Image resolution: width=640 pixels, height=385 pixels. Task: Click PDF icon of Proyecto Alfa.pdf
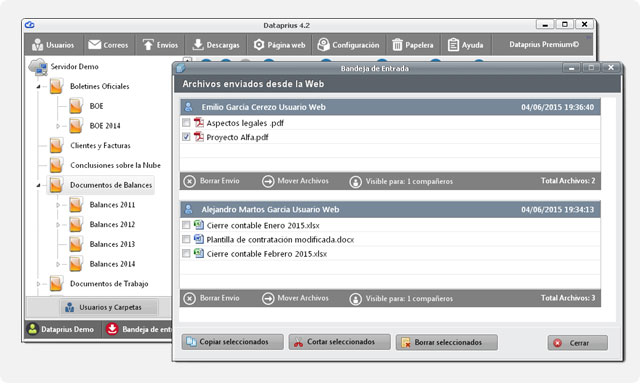click(x=199, y=136)
